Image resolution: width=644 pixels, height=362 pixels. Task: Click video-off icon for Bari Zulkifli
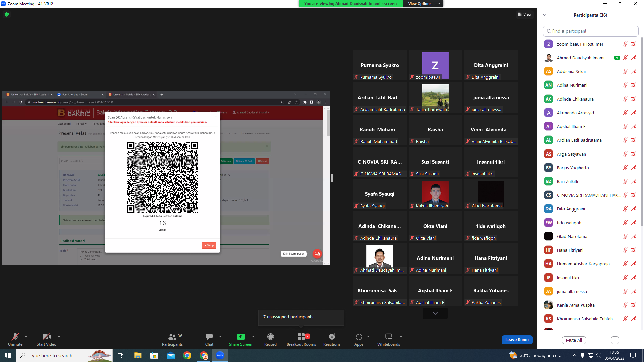click(633, 181)
